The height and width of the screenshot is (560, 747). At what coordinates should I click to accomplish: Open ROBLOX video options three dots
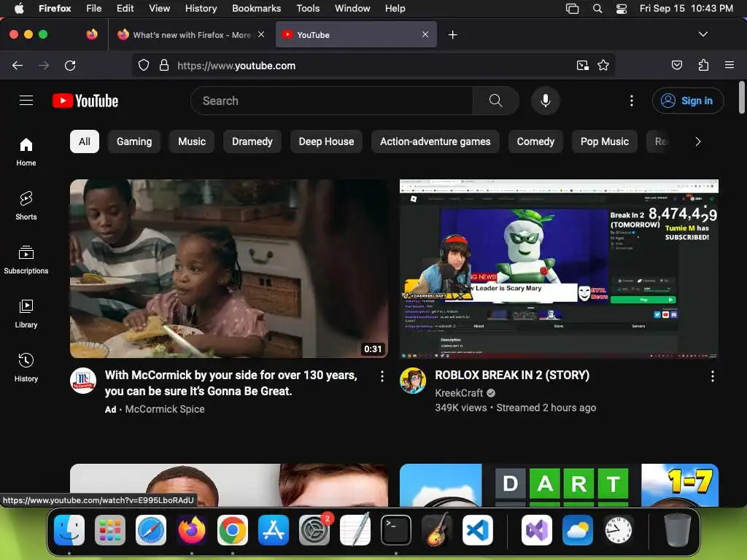tap(713, 376)
